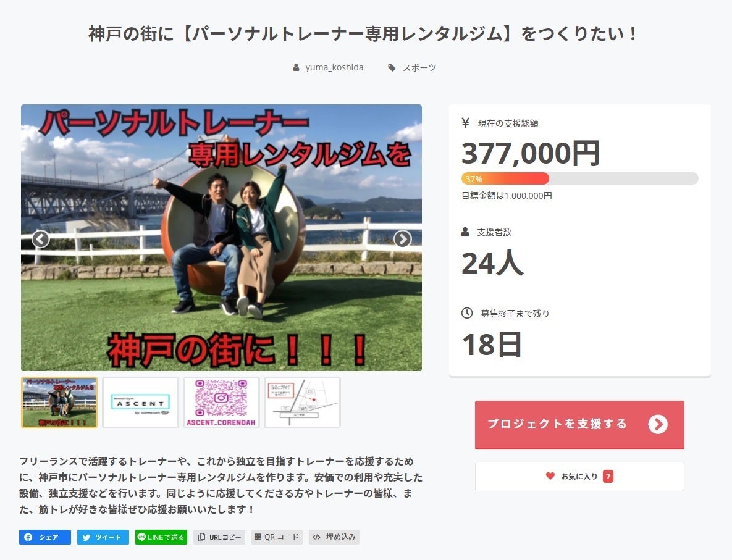
Task: Send project through LINEで送る button
Action: click(161, 537)
